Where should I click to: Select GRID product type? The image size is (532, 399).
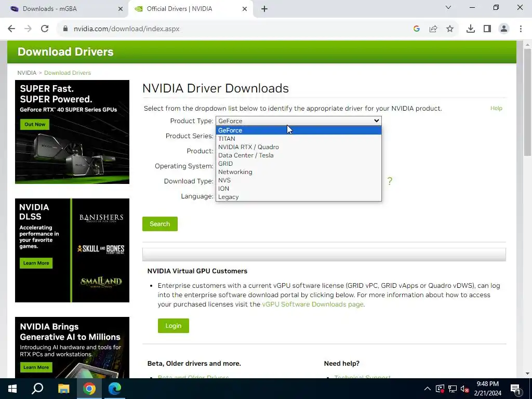tap(299, 164)
